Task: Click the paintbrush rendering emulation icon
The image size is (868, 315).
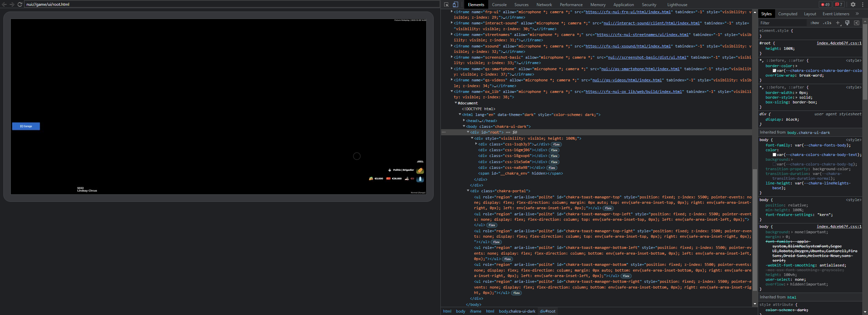Action: tap(847, 23)
